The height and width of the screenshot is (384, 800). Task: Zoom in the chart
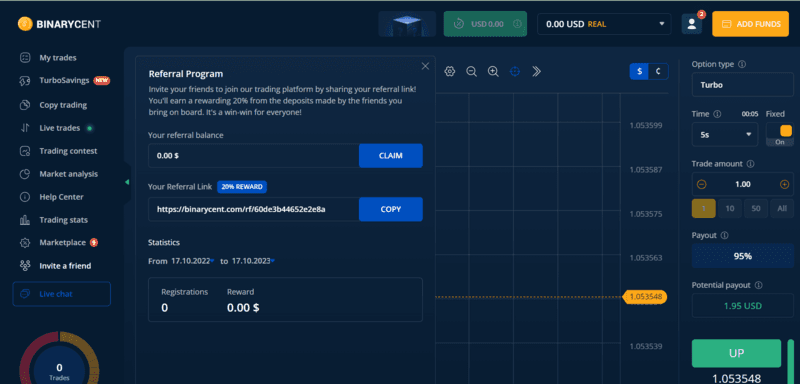[x=493, y=71]
